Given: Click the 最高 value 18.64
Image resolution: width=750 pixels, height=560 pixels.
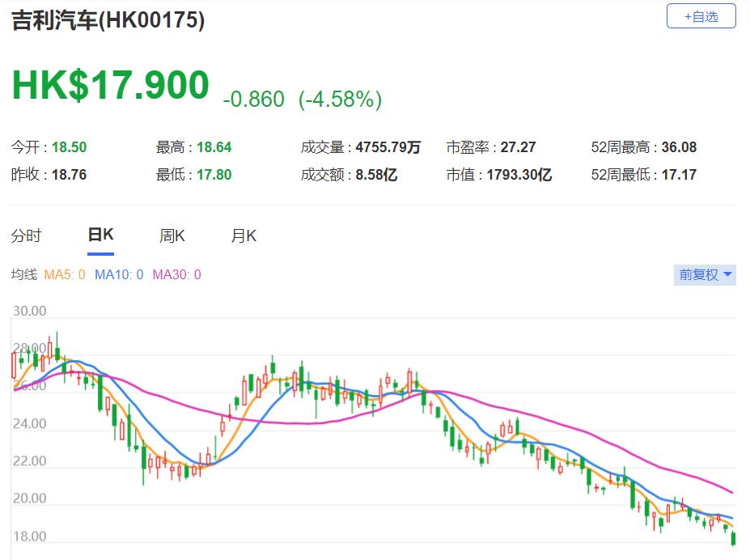Looking at the screenshot, I should (x=214, y=147).
